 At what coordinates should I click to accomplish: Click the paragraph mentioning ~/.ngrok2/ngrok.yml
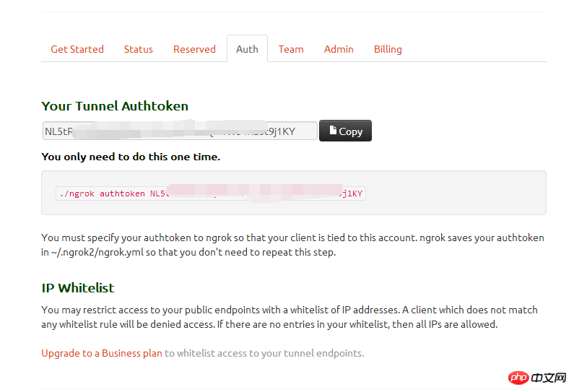click(x=292, y=245)
